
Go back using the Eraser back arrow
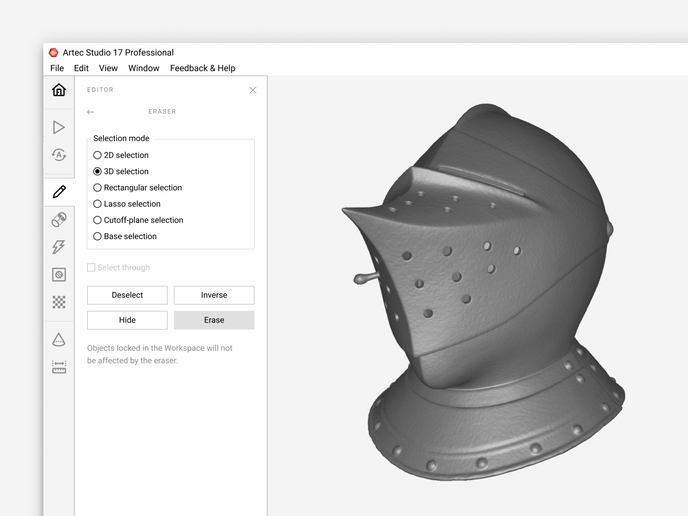[x=90, y=112]
